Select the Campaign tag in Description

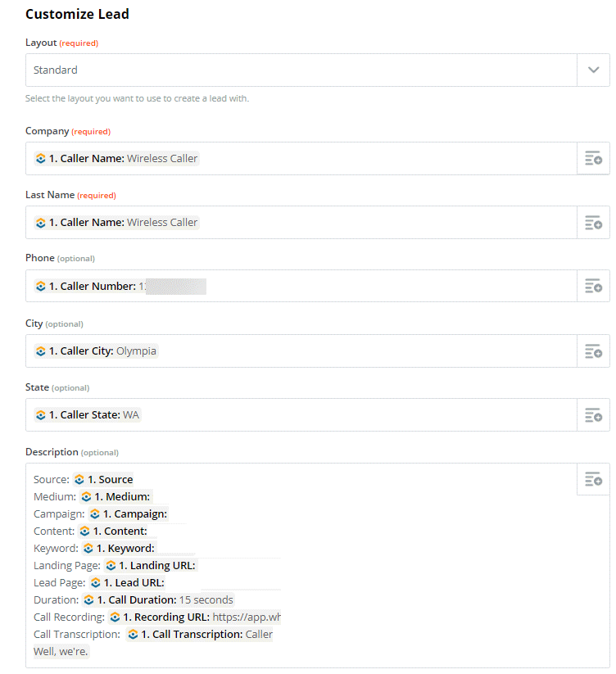(129, 514)
